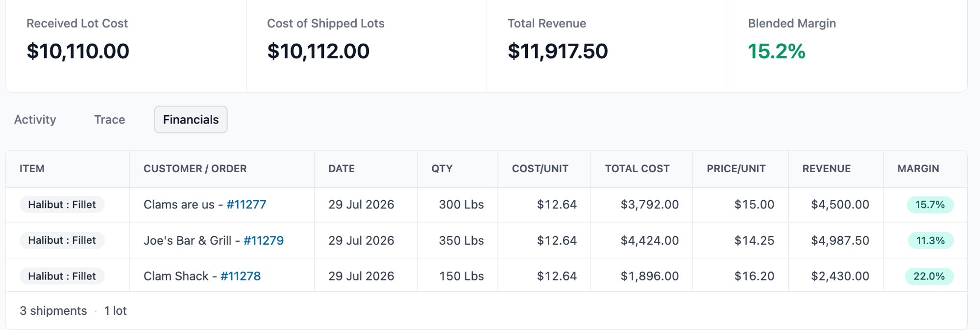Open the Trace tab
This screenshot has height=330, width=980.
click(109, 120)
